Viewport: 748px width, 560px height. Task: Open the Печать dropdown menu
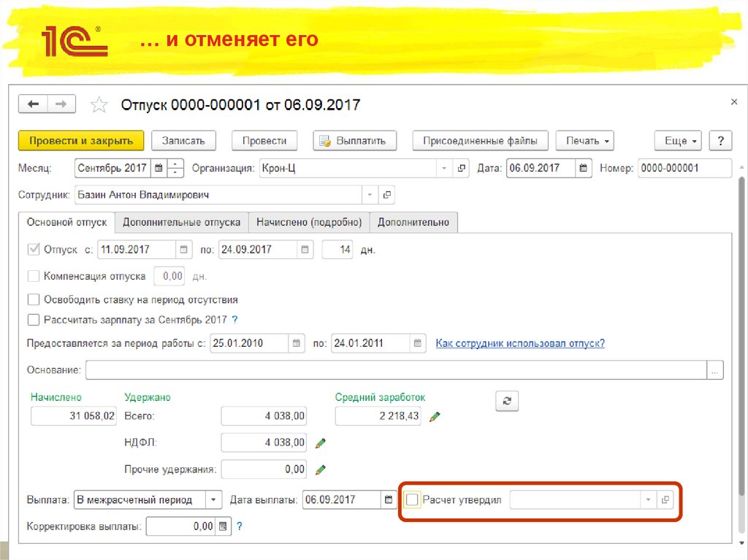point(584,140)
